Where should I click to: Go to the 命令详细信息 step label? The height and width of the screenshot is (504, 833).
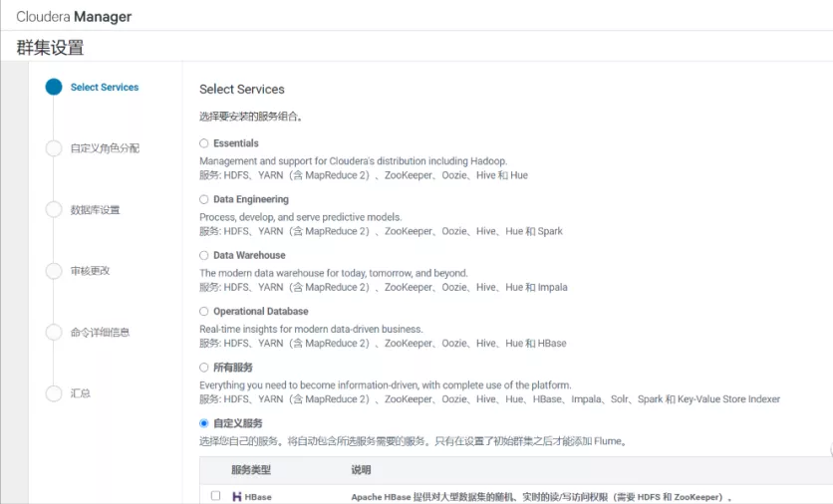tap(101, 333)
